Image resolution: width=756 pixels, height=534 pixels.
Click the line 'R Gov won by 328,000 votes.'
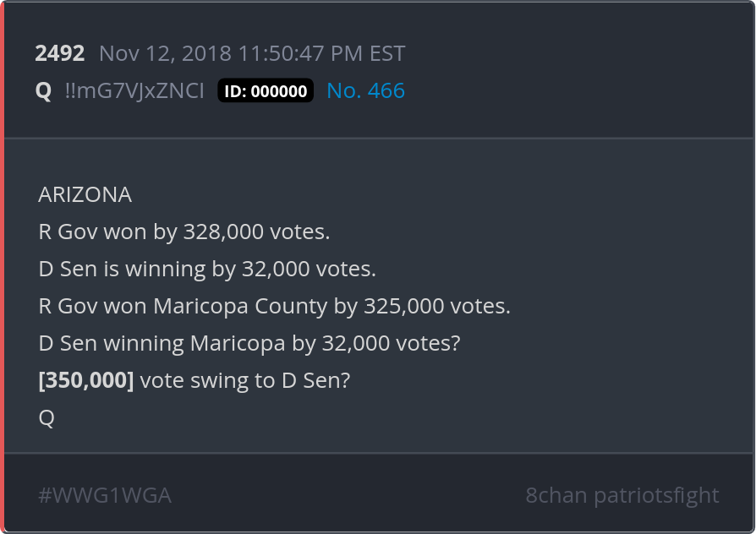pyautogui.click(x=184, y=232)
